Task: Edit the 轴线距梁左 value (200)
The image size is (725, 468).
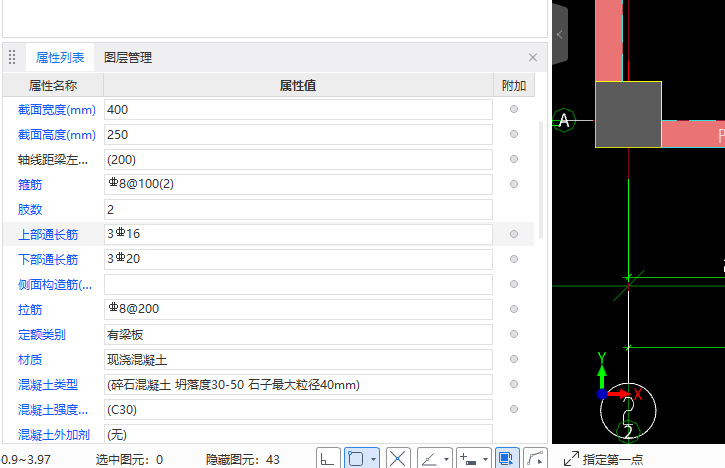Action: pyautogui.click(x=298, y=160)
